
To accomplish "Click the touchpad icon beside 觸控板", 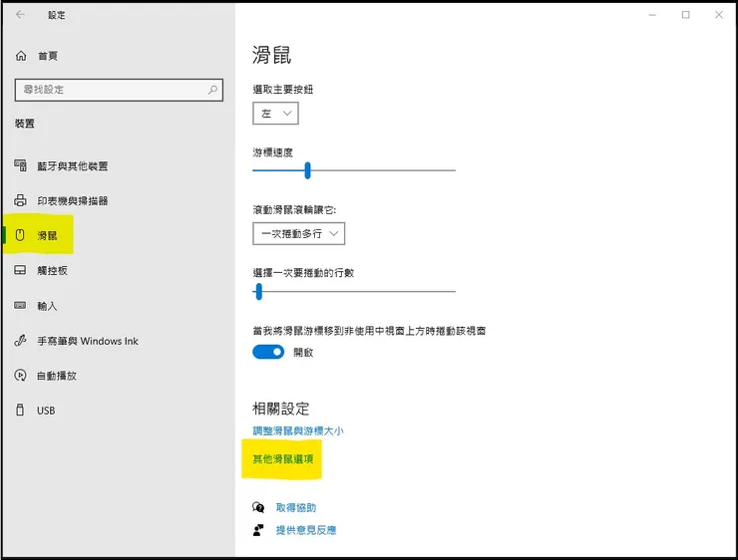I will pos(20,270).
